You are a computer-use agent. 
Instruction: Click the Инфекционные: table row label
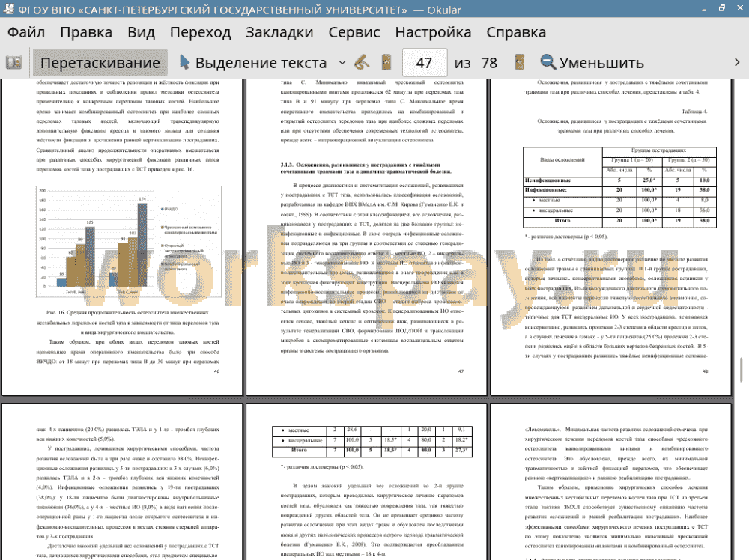(x=545, y=190)
